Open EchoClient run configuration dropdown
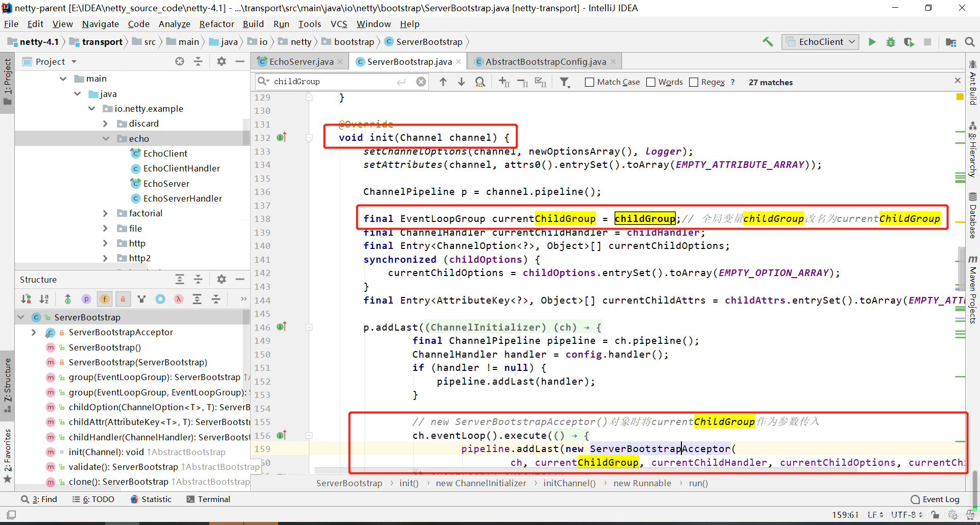The image size is (980, 525). click(820, 42)
